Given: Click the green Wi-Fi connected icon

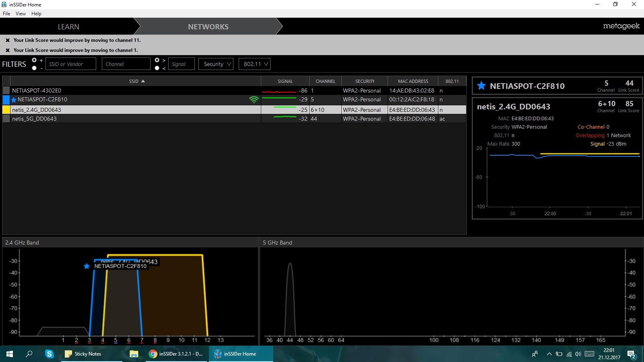Looking at the screenshot, I should coord(254,99).
